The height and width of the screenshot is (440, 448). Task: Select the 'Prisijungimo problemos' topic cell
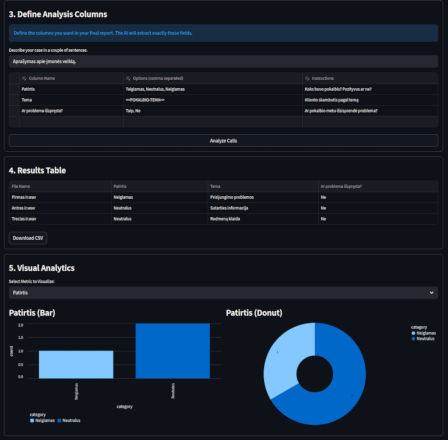[x=263, y=197]
